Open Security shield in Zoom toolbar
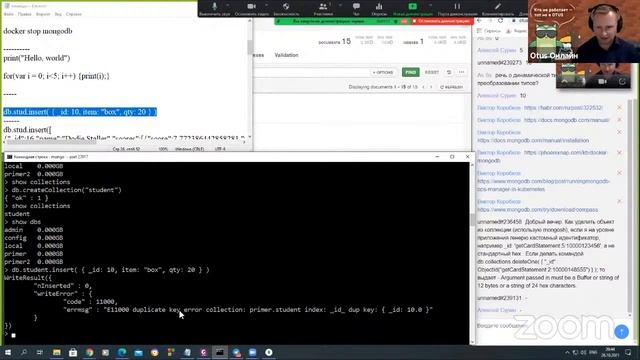This screenshot has width=640, height=360. click(x=286, y=8)
